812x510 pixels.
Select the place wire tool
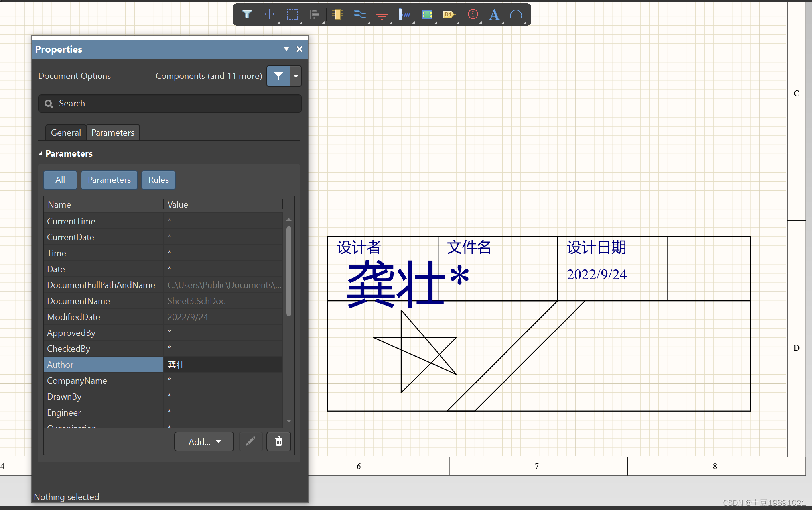(x=360, y=14)
